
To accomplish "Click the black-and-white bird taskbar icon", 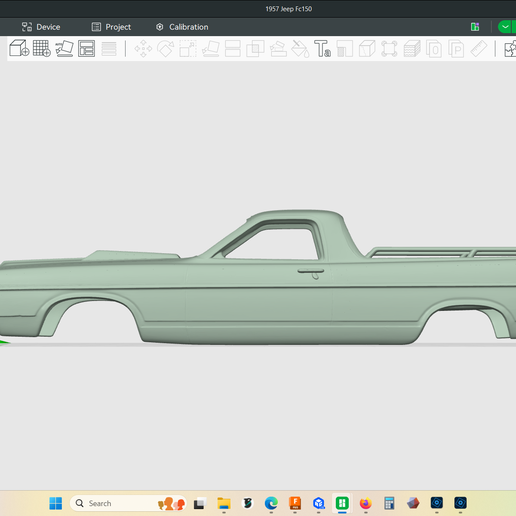I will pos(248,503).
